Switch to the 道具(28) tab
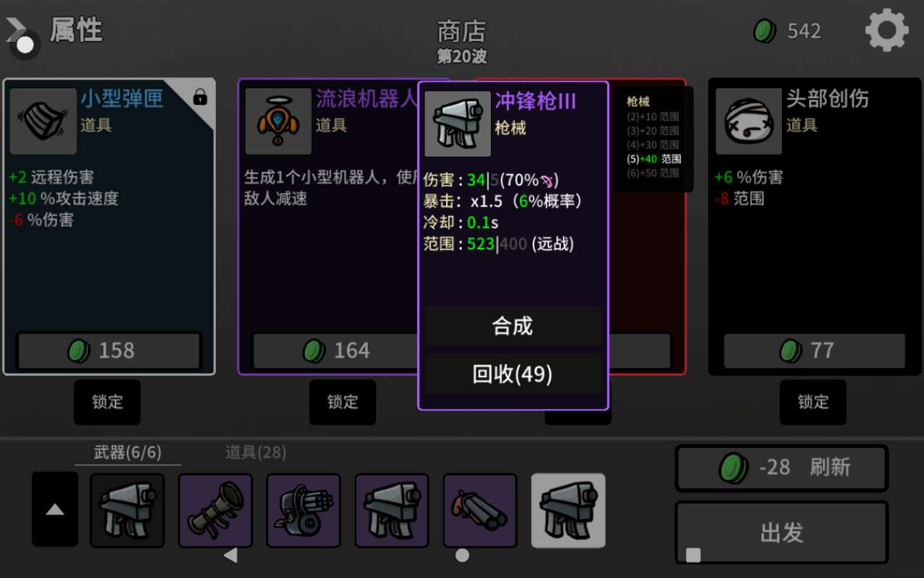924x578 pixels. click(256, 452)
